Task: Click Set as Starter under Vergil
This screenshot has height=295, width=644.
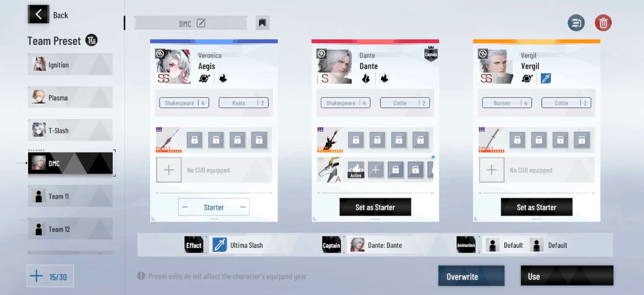Action: 537,207
